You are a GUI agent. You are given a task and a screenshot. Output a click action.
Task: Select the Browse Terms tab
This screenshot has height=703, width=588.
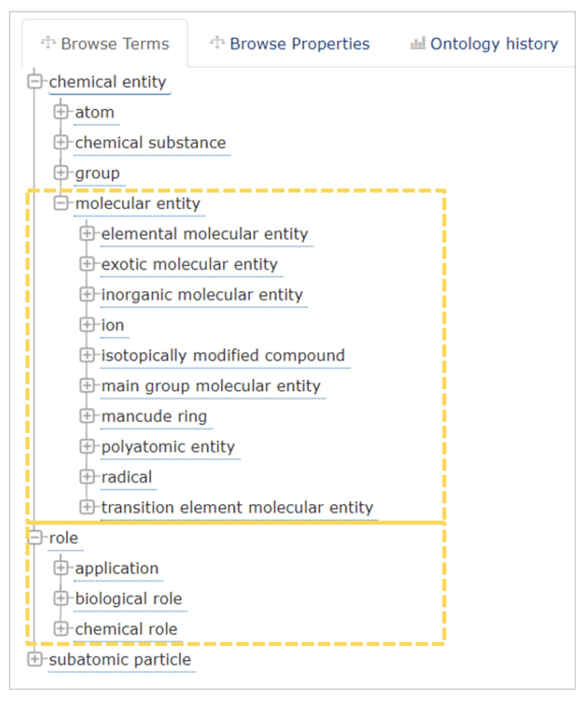point(105,44)
